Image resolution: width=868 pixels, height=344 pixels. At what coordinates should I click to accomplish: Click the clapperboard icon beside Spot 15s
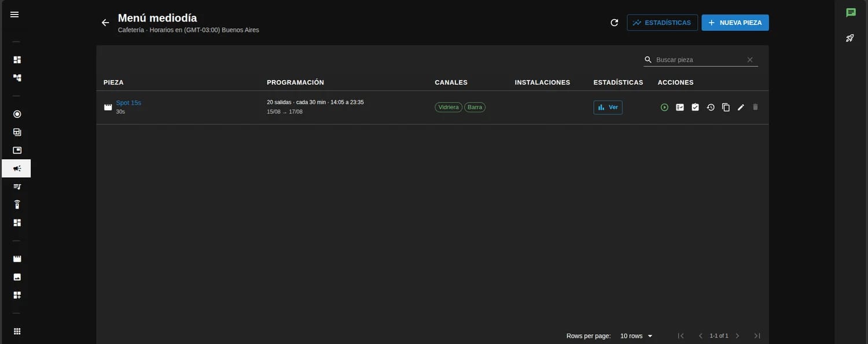click(x=108, y=107)
